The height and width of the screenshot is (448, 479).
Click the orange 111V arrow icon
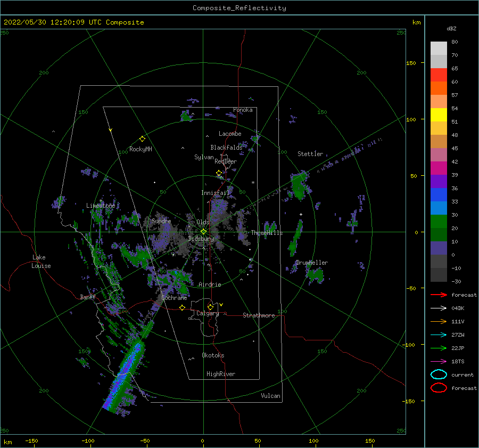point(439,321)
